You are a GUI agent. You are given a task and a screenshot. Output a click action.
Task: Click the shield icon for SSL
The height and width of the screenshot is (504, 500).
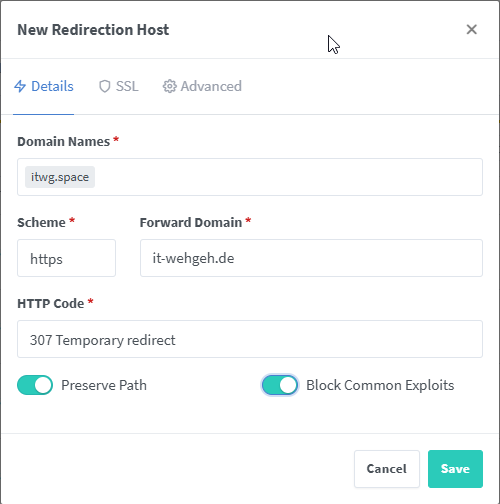tap(105, 86)
